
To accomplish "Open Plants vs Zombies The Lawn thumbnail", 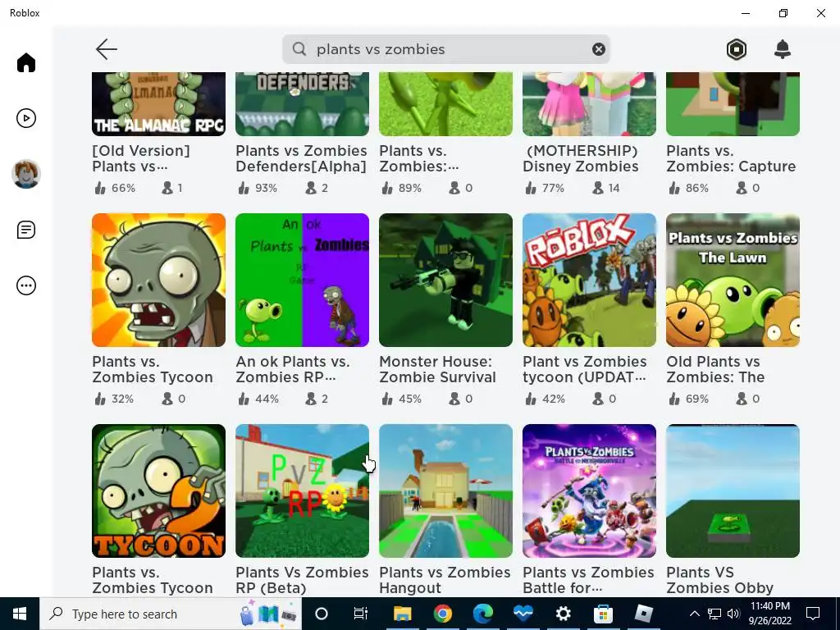I will pos(733,281).
